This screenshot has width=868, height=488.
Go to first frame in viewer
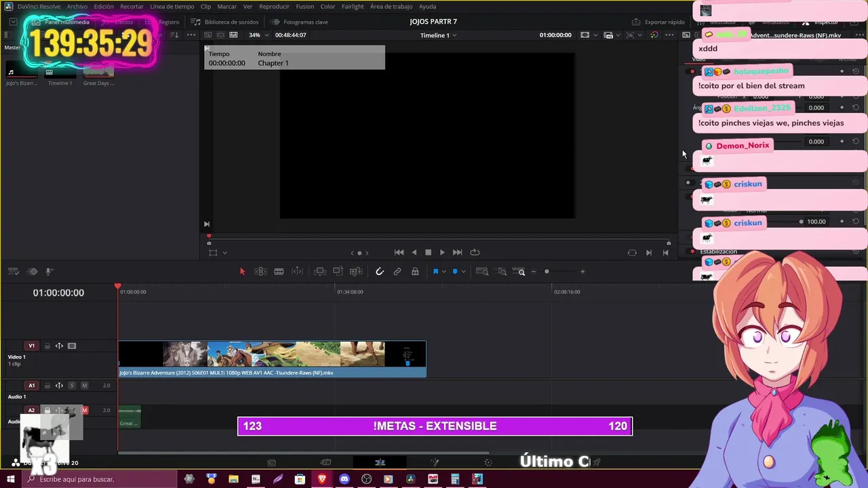[x=399, y=252]
